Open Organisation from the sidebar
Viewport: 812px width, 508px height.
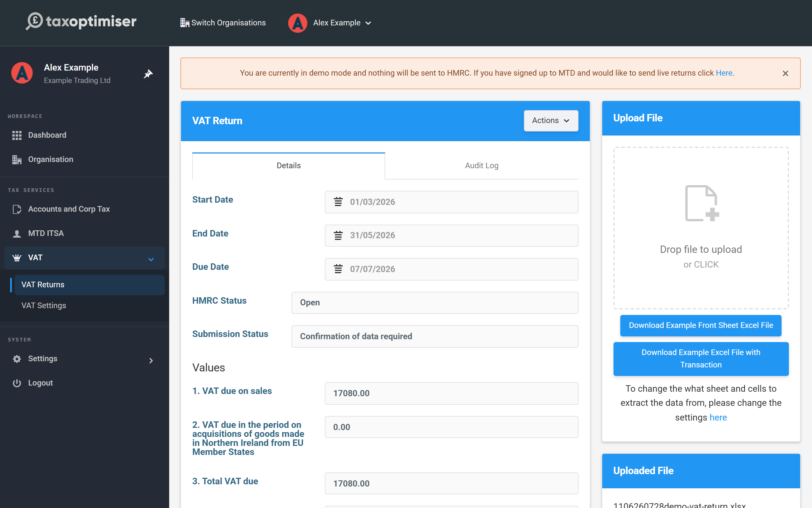tap(85, 159)
